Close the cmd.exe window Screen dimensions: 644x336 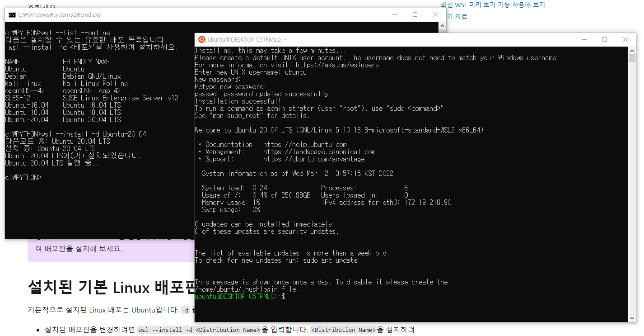(435, 15)
